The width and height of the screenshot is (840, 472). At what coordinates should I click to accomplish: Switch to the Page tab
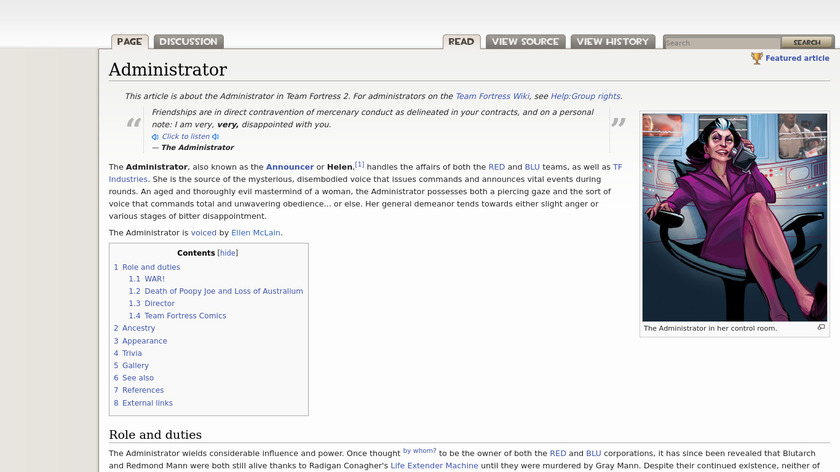tap(130, 41)
